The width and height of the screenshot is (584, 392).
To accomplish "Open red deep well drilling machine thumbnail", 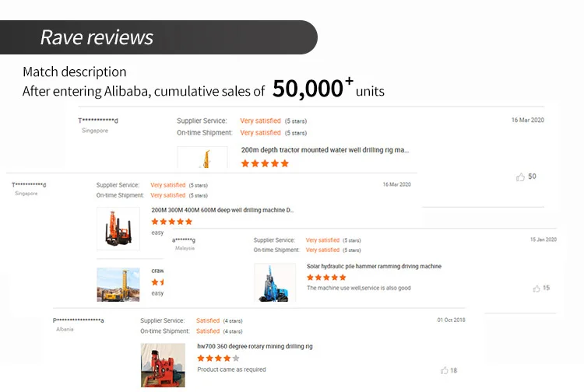I will click(118, 229).
